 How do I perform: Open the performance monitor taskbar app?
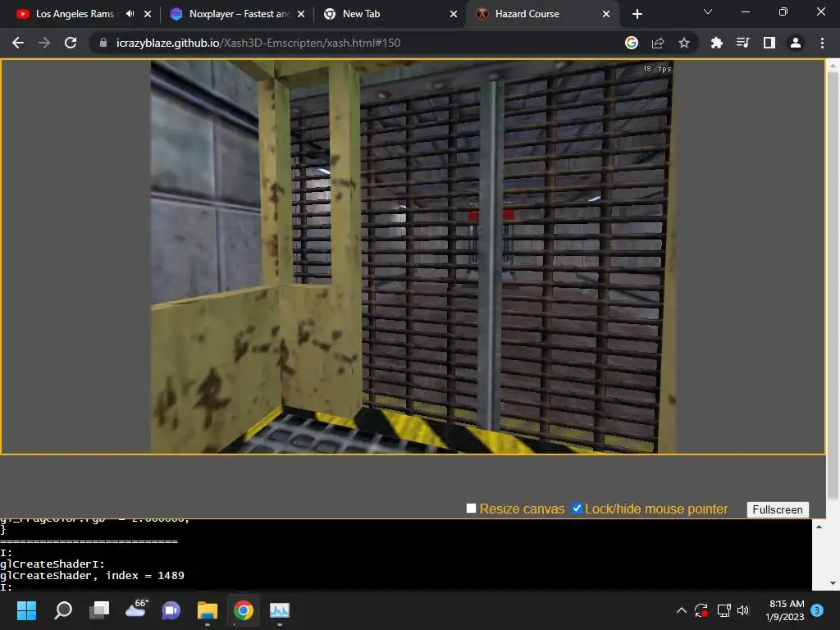(x=280, y=610)
